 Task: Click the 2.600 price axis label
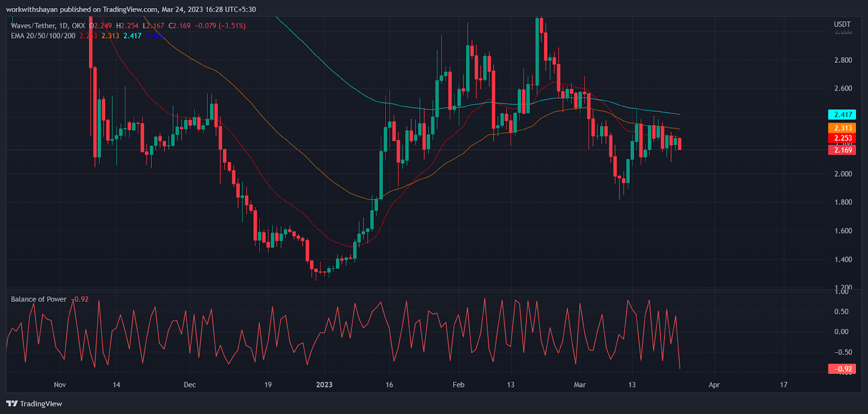pyautogui.click(x=843, y=88)
